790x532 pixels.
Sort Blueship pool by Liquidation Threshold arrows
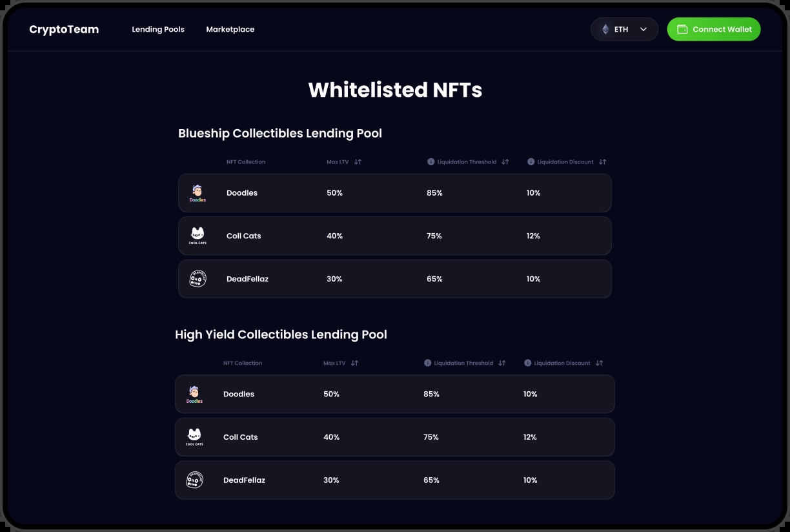click(505, 162)
